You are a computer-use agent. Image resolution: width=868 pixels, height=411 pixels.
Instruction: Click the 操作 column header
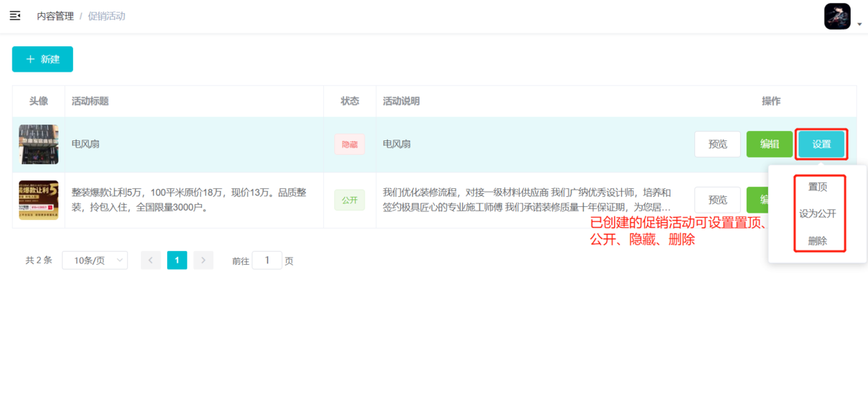click(771, 101)
